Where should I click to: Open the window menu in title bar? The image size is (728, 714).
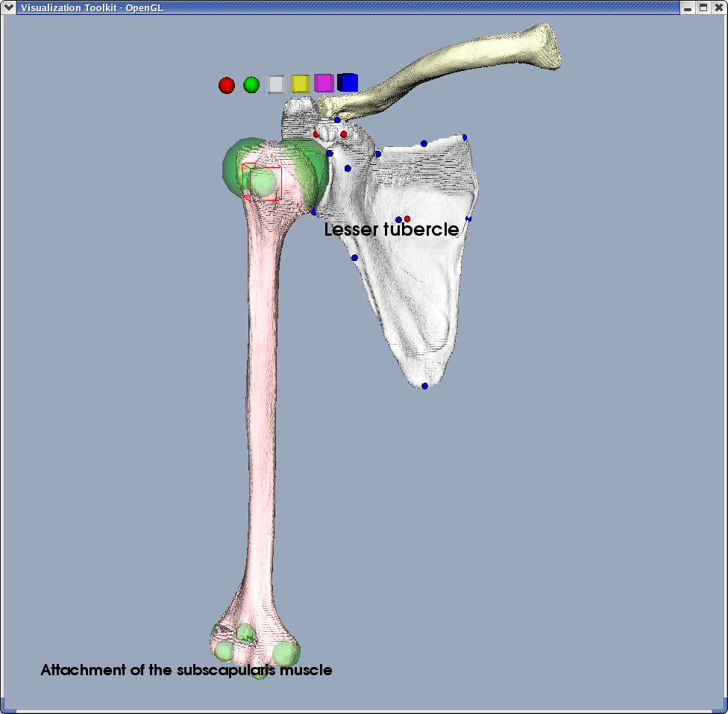(9, 7)
